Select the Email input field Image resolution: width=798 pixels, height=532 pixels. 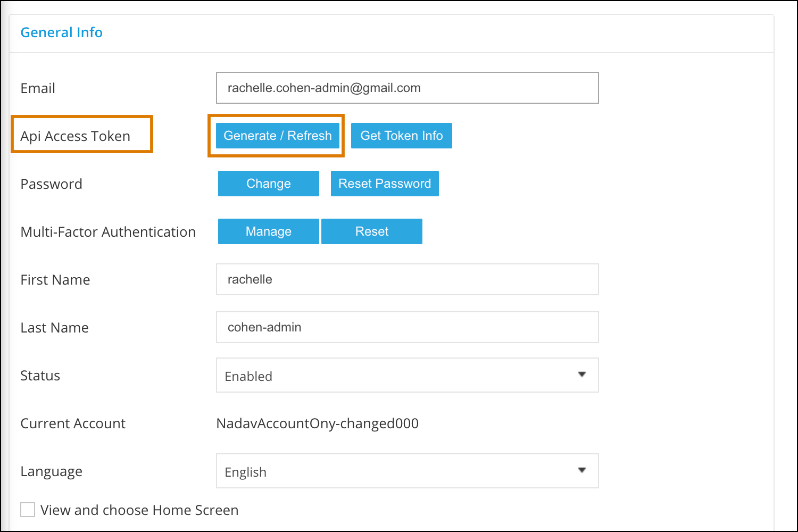pos(407,88)
